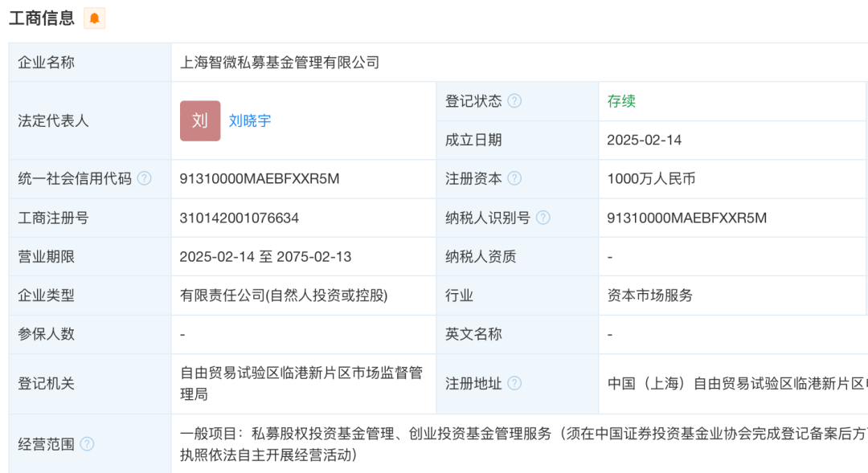
Task: Click help icon next to 登记状态
Action: [x=514, y=100]
